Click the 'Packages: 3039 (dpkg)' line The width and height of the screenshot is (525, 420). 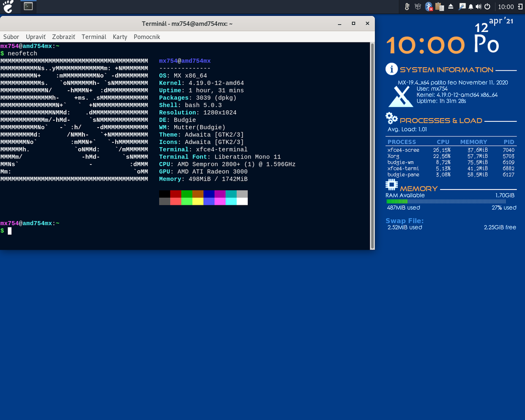[197, 98]
